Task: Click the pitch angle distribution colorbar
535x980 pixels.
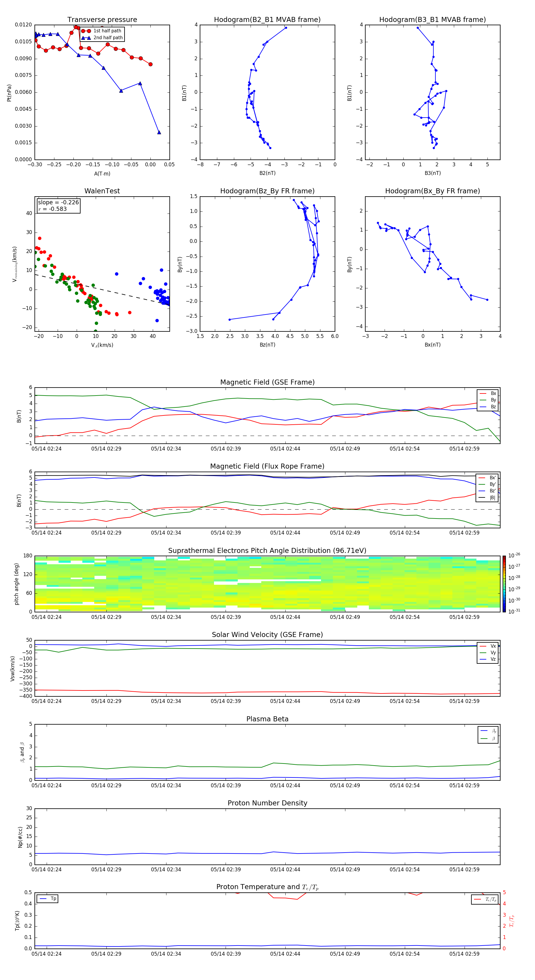Action: 504,584
